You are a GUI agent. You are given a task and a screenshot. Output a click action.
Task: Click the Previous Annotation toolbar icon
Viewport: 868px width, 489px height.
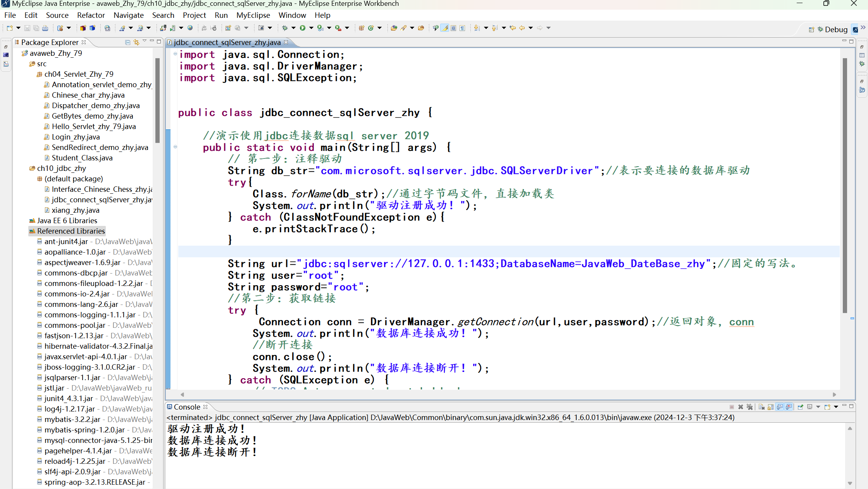pyautogui.click(x=495, y=28)
